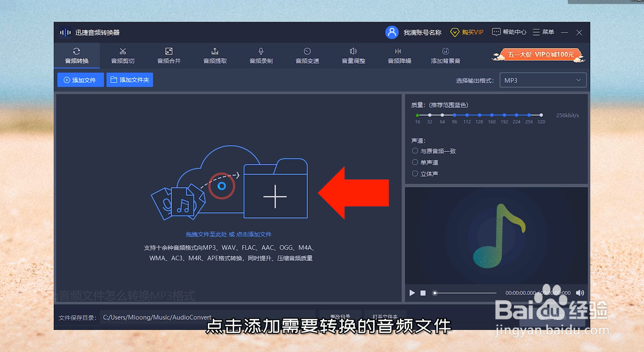This screenshot has width=644, height=352.
Task: Set quality slider to 320
Action: tap(541, 115)
